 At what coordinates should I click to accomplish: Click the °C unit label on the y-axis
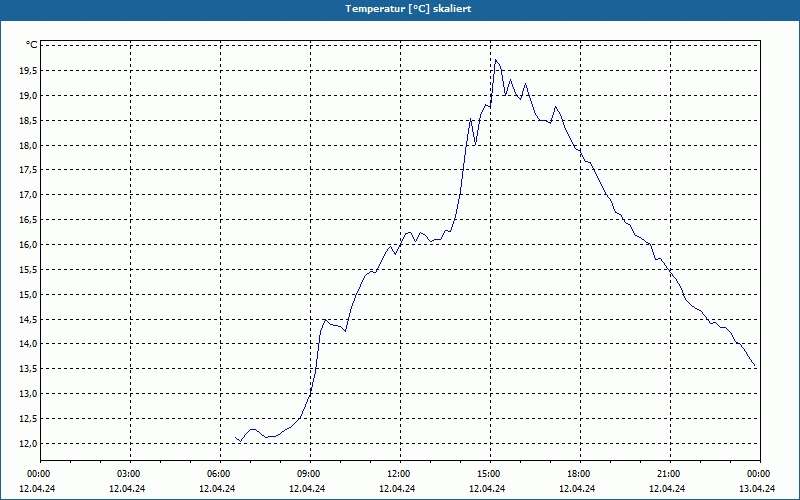coord(32,45)
